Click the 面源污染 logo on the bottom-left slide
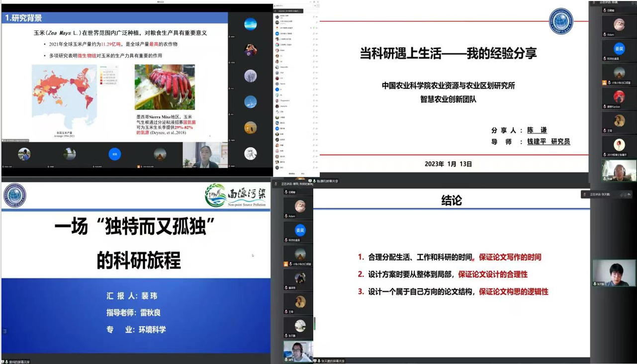Image resolution: width=637 pixels, height=364 pixels. (x=236, y=195)
